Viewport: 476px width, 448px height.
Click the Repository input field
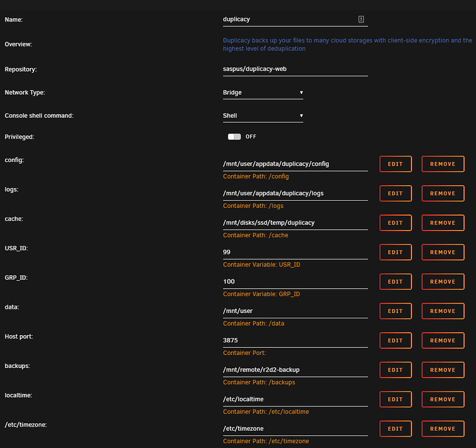[295, 69]
